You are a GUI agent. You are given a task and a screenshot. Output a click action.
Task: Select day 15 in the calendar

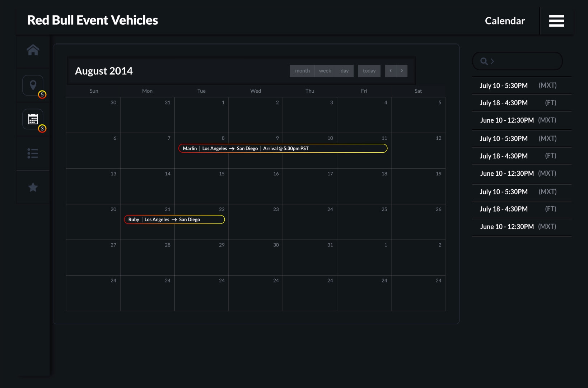(201, 186)
